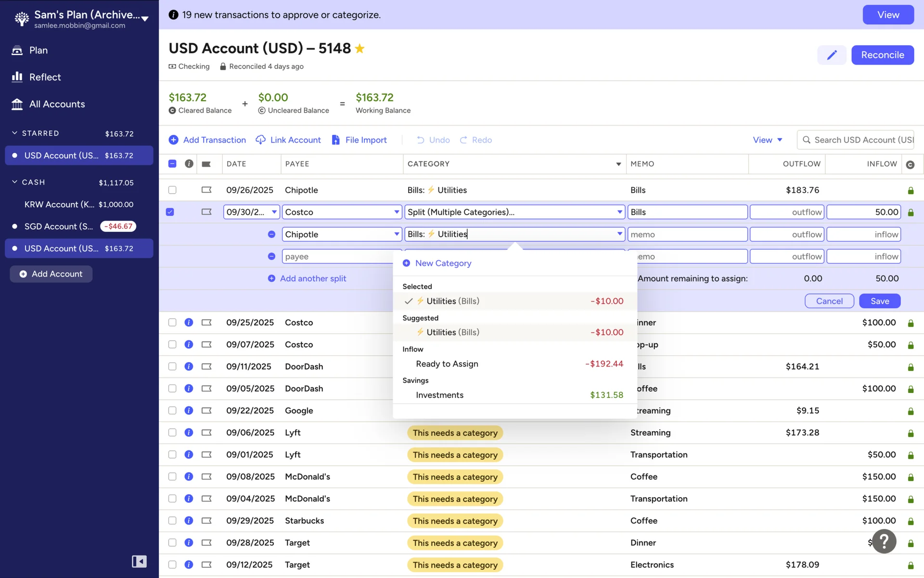924x578 pixels.
Task: Uncheck the selected Costco transaction checkbox
Action: click(x=170, y=212)
